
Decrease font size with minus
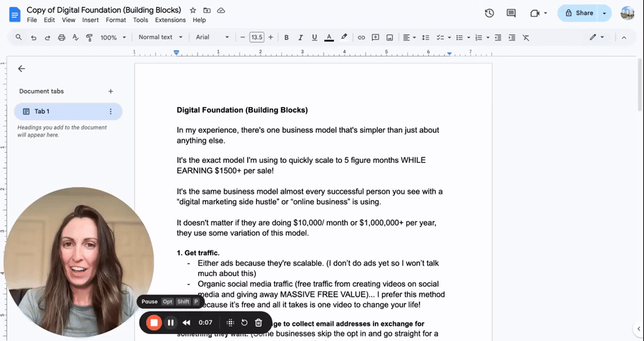(x=242, y=37)
